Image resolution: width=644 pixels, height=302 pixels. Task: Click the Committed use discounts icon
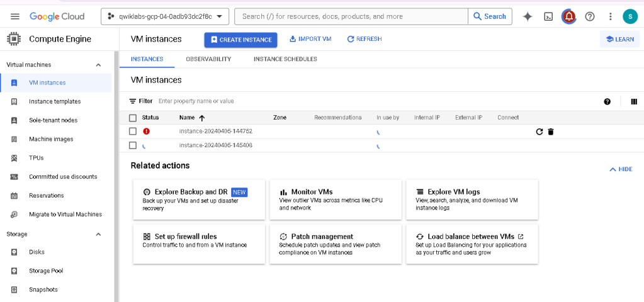point(14,177)
